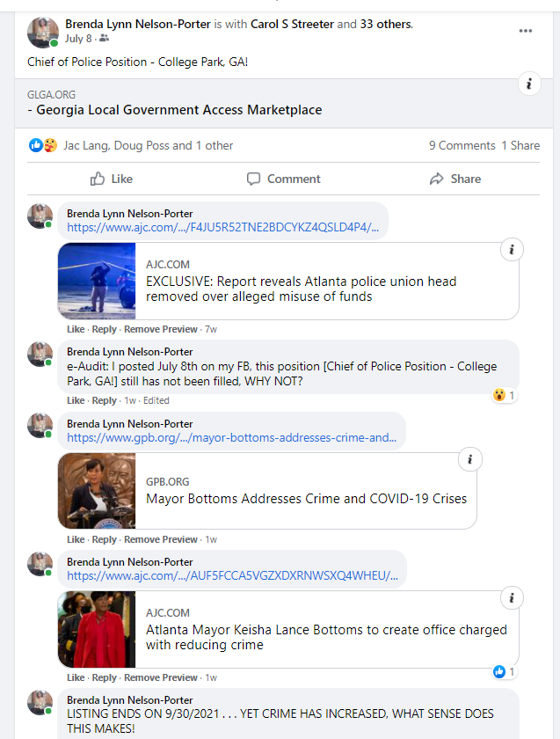Click info icon on Atlanta police union article
The height and width of the screenshot is (739, 560).
coord(512,249)
